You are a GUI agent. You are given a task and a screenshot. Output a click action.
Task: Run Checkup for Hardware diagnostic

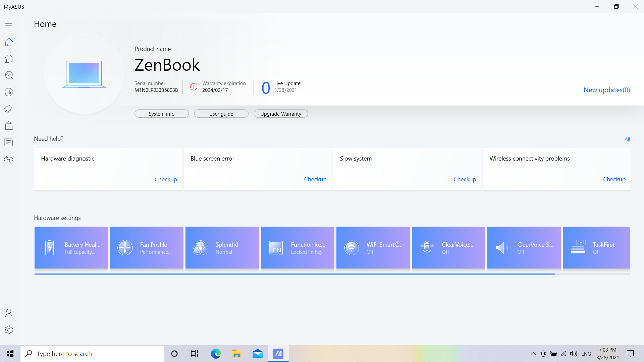(x=166, y=179)
